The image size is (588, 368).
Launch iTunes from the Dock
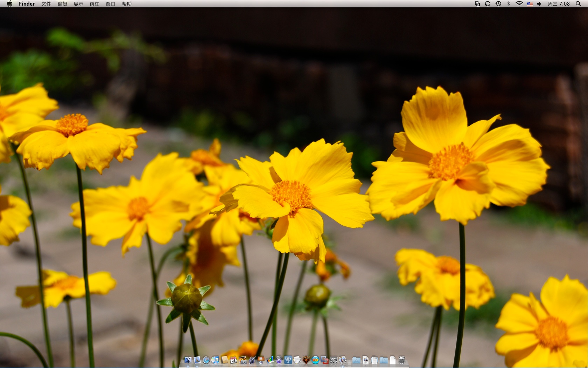pos(215,360)
